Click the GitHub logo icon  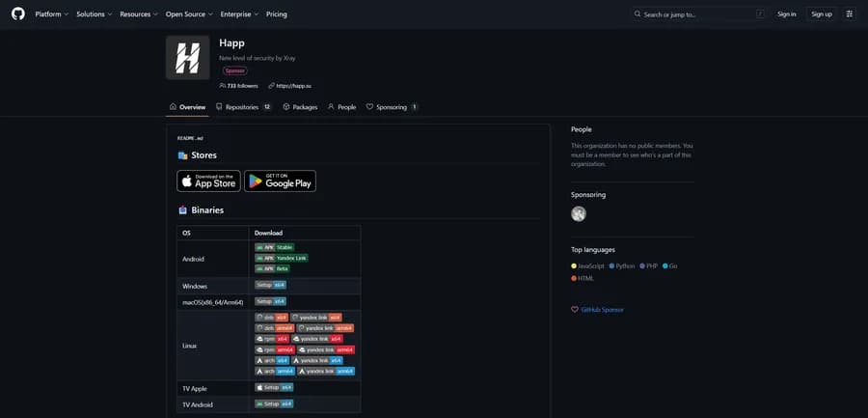coord(18,14)
